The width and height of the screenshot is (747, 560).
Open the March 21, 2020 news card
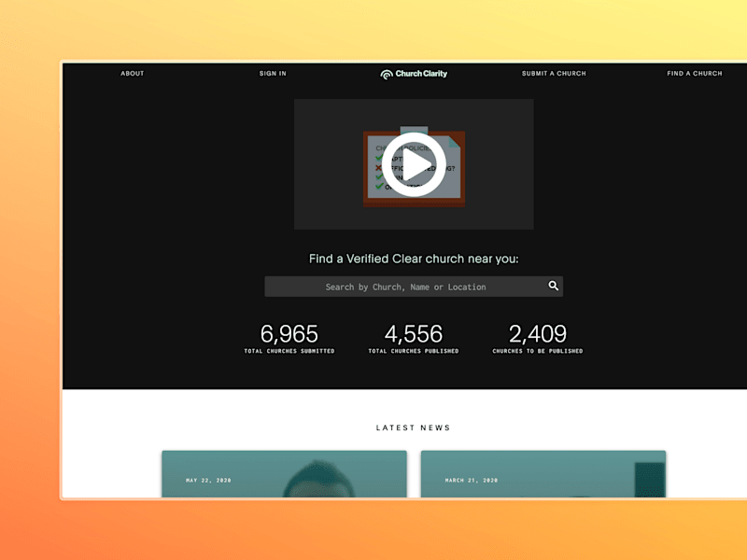coord(543,474)
